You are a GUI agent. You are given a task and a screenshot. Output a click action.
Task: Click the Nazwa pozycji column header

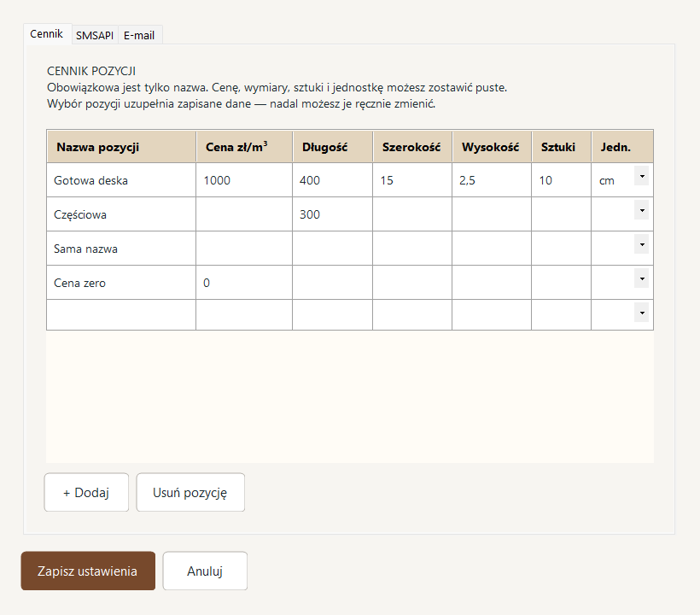point(121,147)
